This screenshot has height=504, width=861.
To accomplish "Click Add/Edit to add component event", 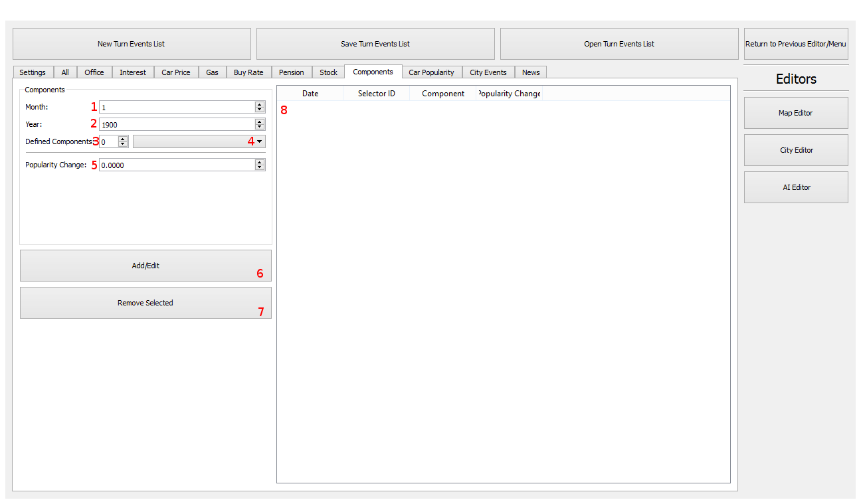I will [145, 266].
